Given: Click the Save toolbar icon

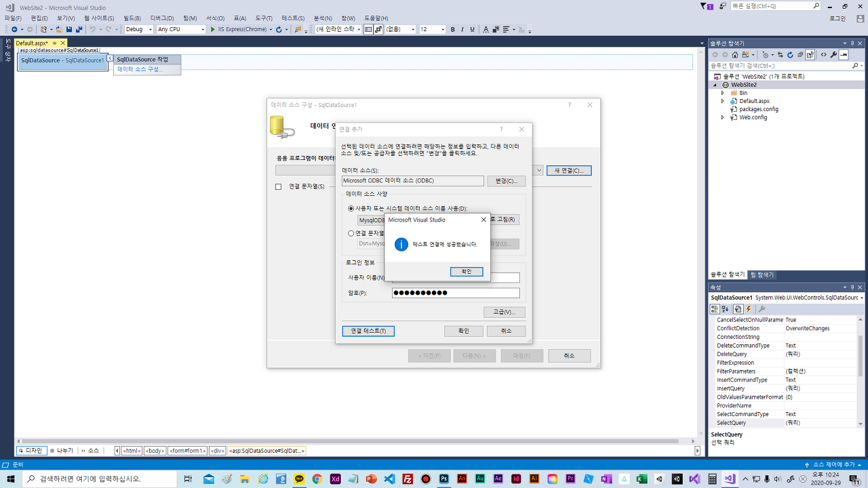Looking at the screenshot, I should pyautogui.click(x=68, y=30).
